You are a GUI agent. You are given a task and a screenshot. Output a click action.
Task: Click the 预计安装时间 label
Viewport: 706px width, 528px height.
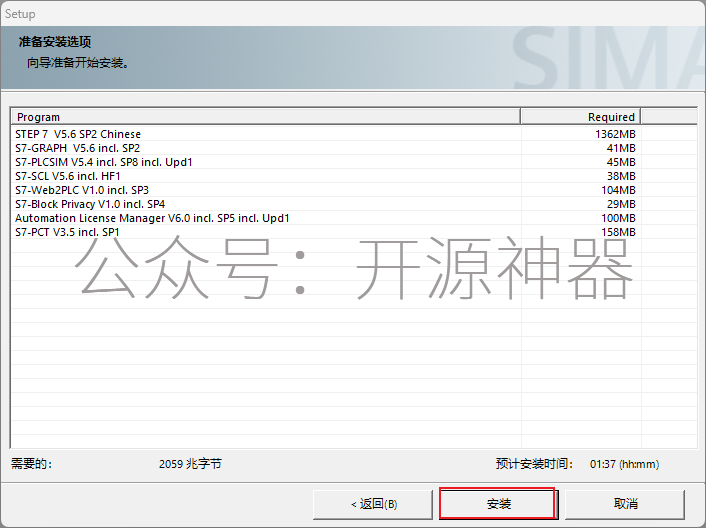pyautogui.click(x=534, y=464)
